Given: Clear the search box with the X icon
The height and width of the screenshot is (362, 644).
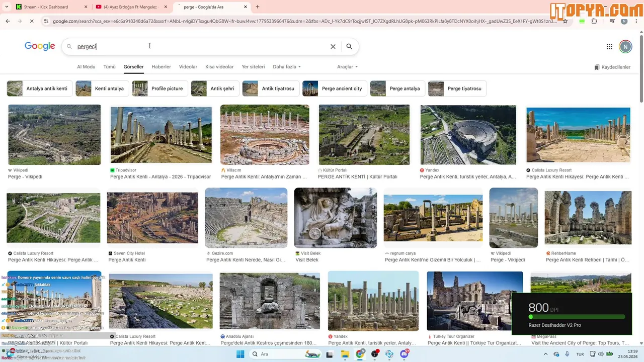Looking at the screenshot, I should tap(333, 47).
